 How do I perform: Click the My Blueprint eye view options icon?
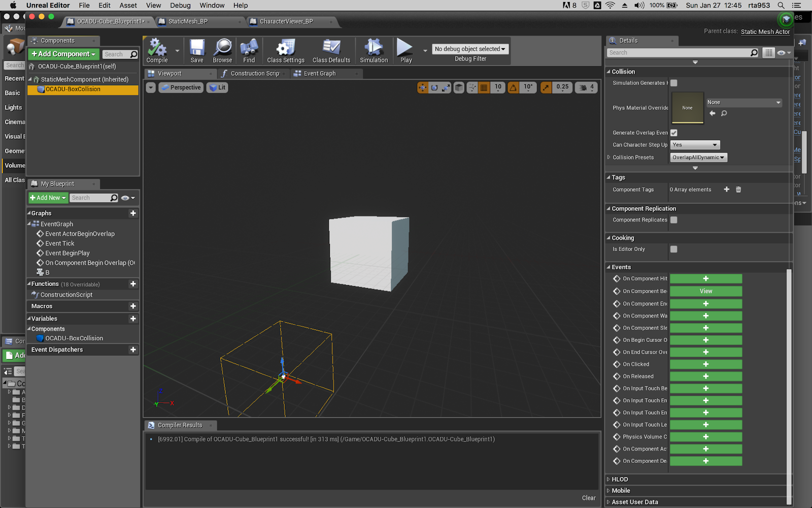pyautogui.click(x=128, y=198)
